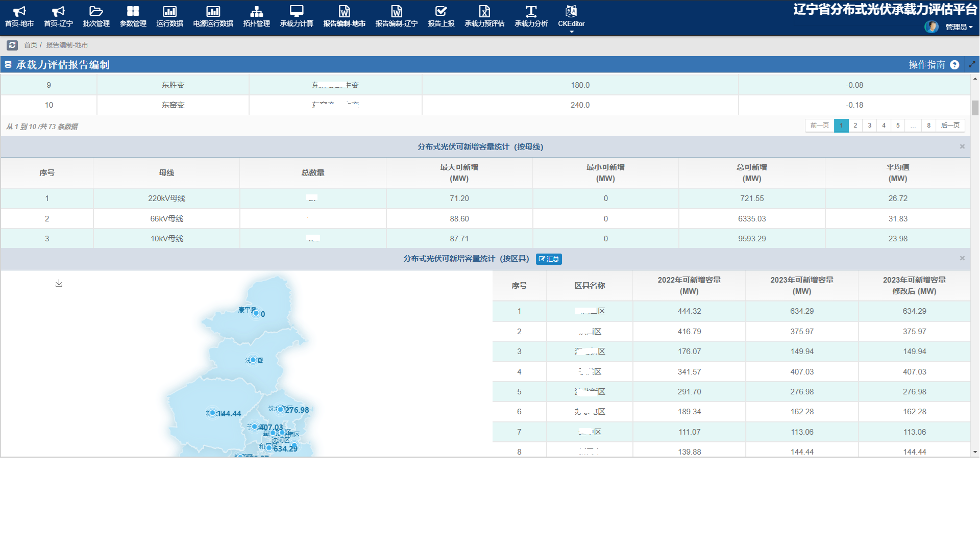This screenshot has width=980, height=551.
Task: Expand the report panel to fullscreen
Action: (x=972, y=65)
